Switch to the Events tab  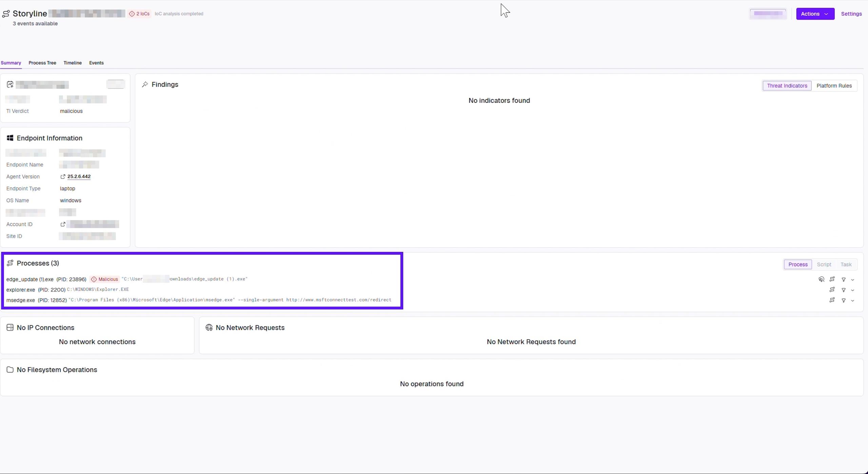tap(96, 63)
